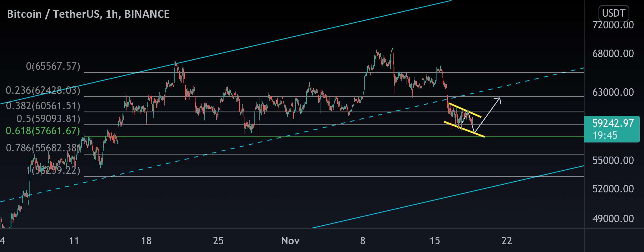644x252 pixels.
Task: Select the Fibonacci label 0.236(62428.03)
Action: (43, 91)
